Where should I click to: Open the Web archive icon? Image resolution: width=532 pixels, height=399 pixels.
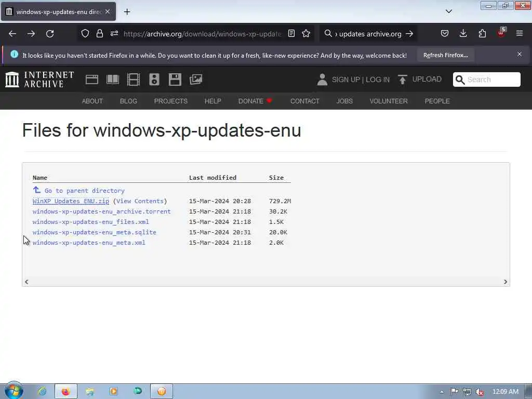click(91, 79)
